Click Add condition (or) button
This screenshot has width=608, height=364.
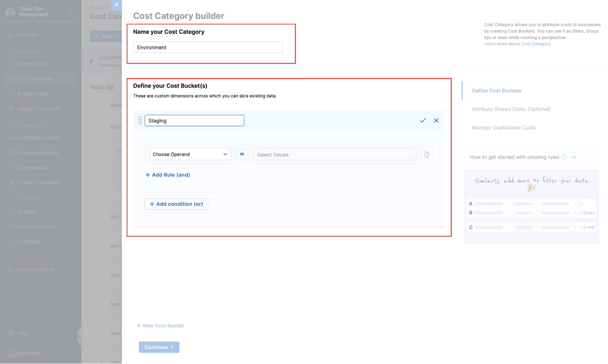click(x=177, y=204)
